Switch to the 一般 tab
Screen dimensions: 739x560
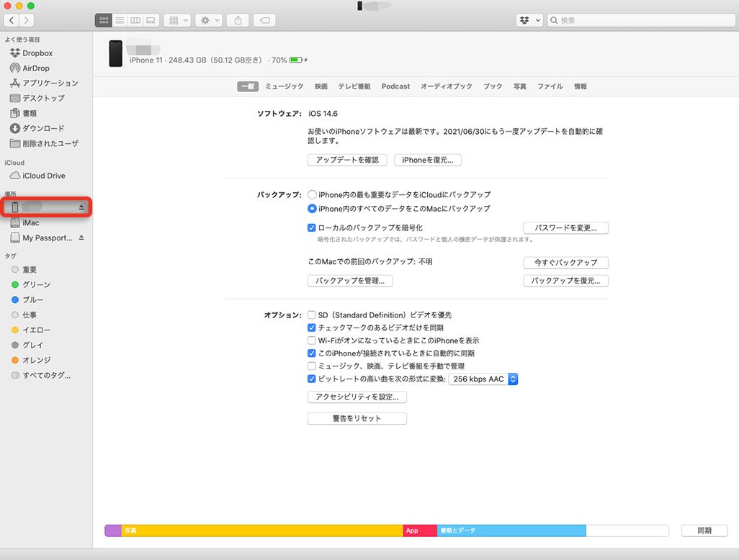(248, 86)
